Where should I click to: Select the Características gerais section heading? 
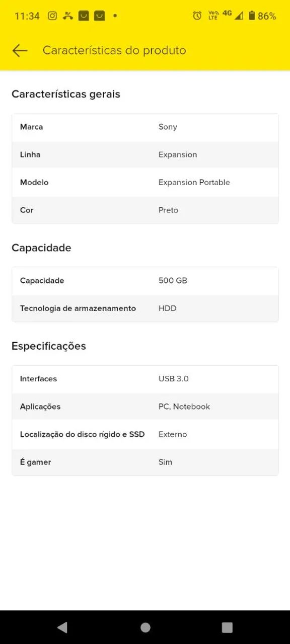[x=66, y=94]
